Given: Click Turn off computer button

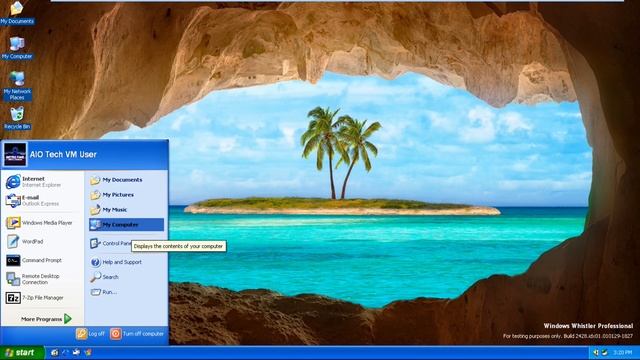Looking at the screenshot, I should (137, 334).
